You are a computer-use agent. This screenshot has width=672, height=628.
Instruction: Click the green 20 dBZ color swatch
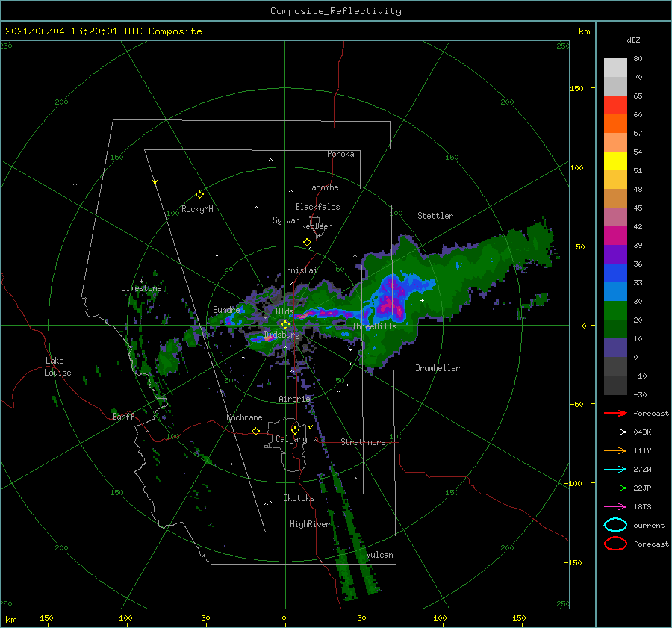[615, 311]
